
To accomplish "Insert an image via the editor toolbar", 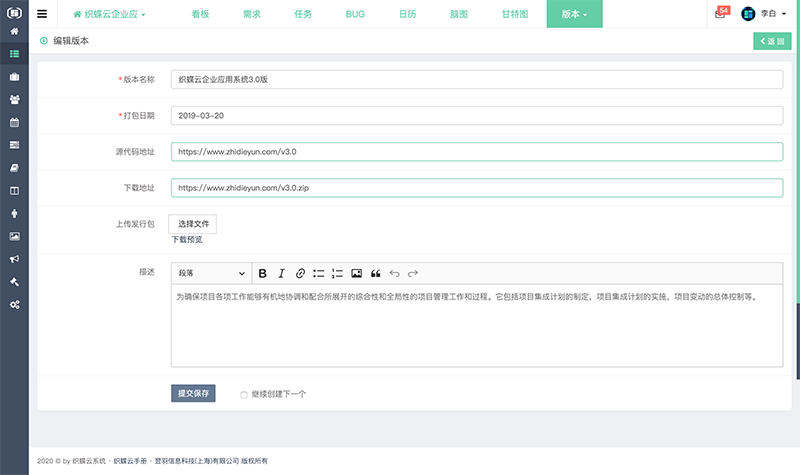I will pyautogui.click(x=357, y=273).
